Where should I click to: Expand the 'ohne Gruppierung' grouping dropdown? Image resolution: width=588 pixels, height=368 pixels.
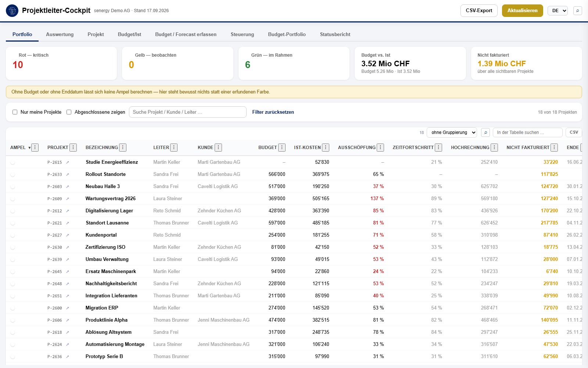[452, 132]
